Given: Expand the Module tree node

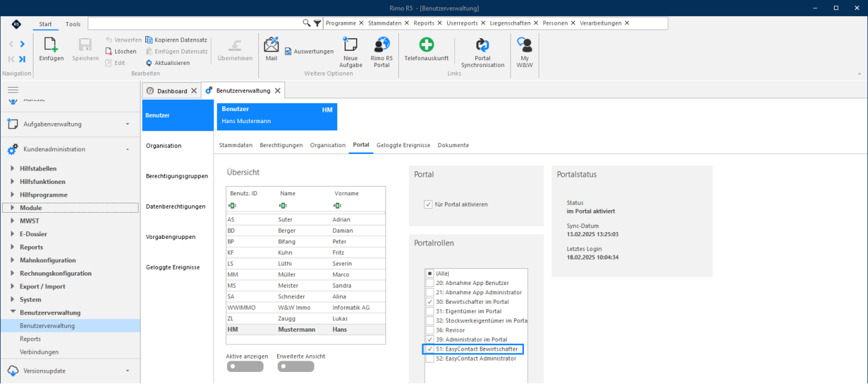Looking at the screenshot, I should 13,208.
